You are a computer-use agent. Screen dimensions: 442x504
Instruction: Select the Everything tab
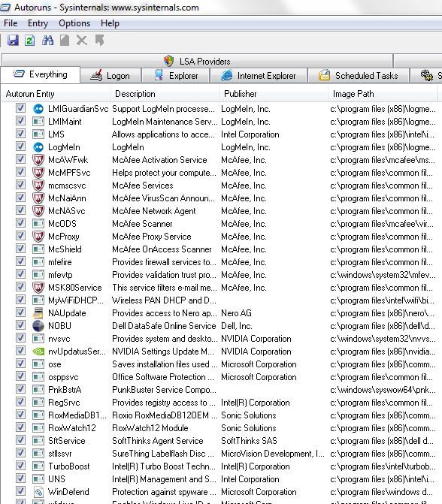tap(41, 74)
